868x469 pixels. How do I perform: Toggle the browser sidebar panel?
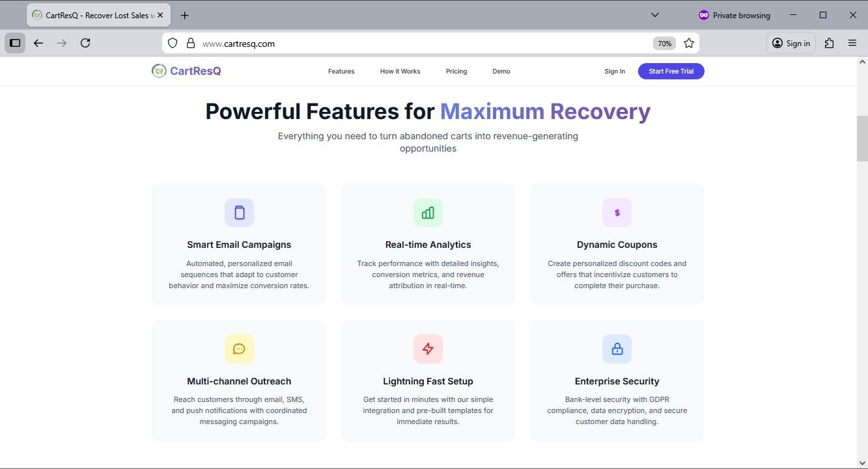click(x=14, y=42)
